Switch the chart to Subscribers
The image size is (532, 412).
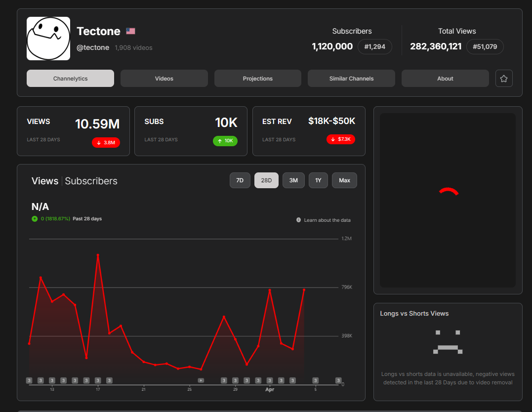click(x=91, y=181)
